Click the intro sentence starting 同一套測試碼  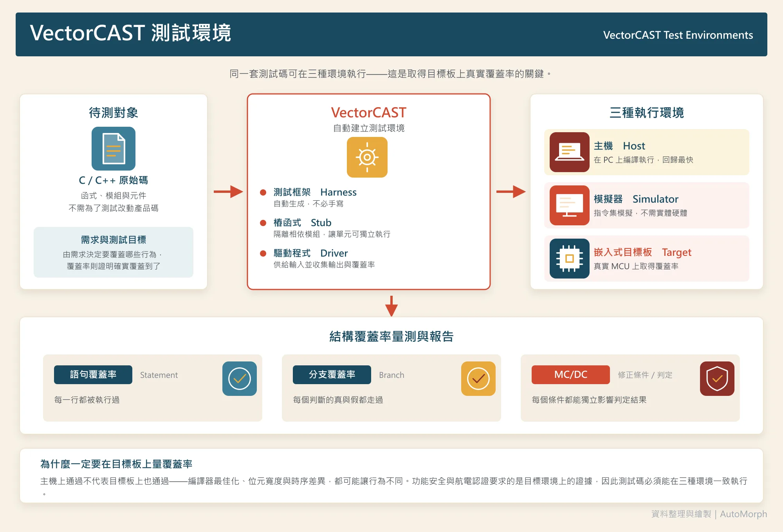pyautogui.click(x=391, y=74)
